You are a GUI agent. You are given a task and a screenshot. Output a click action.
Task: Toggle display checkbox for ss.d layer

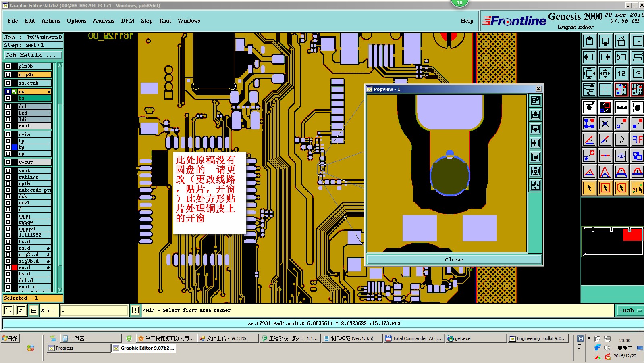click(8, 267)
